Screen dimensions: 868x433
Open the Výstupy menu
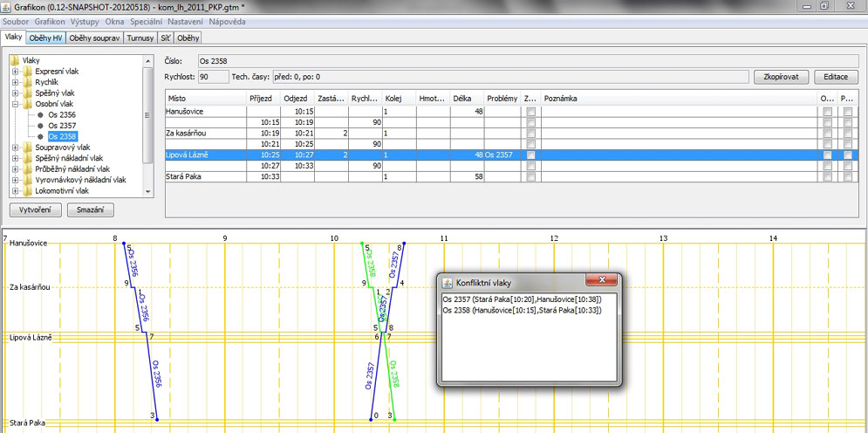click(x=85, y=20)
